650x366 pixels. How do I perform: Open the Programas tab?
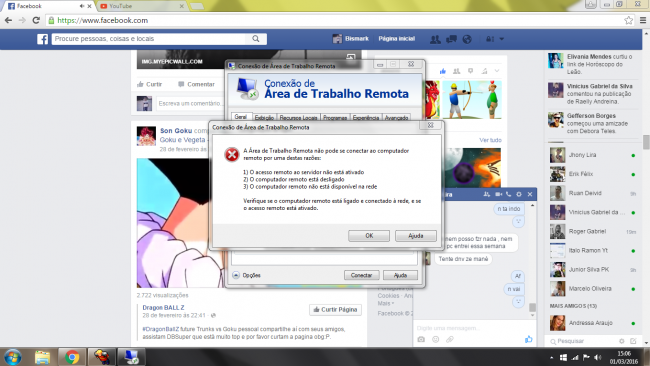(335, 118)
